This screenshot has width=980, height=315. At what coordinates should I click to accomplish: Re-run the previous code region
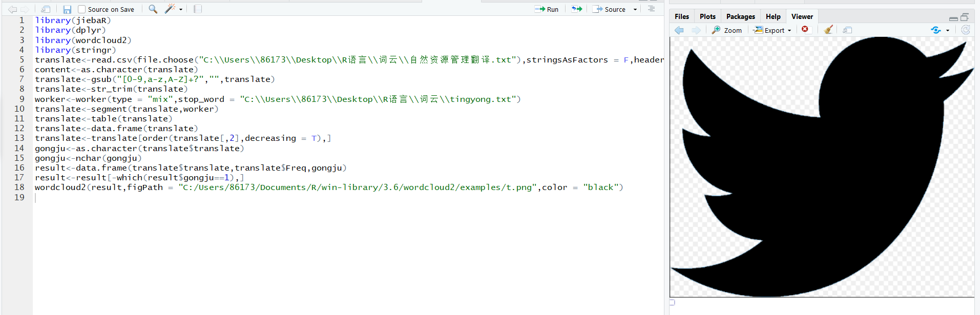[x=577, y=9]
